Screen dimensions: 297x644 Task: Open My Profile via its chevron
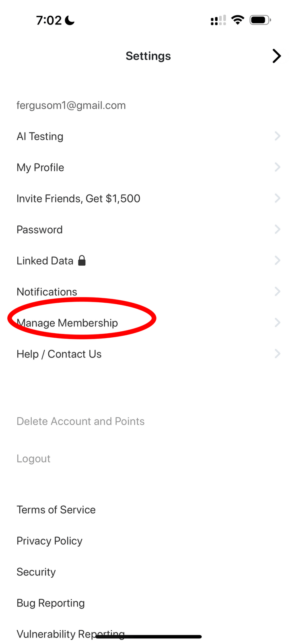[x=277, y=167]
